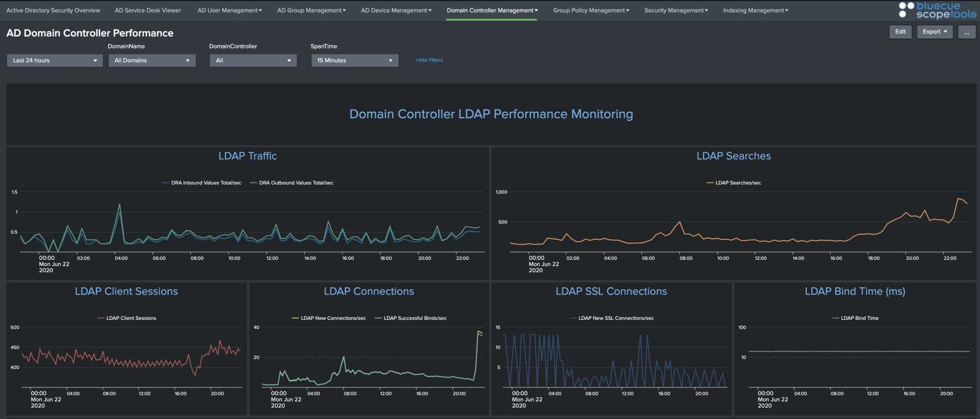This screenshot has width=980, height=419.
Task: Click the bluecue scopetools logo
Action: click(x=938, y=10)
